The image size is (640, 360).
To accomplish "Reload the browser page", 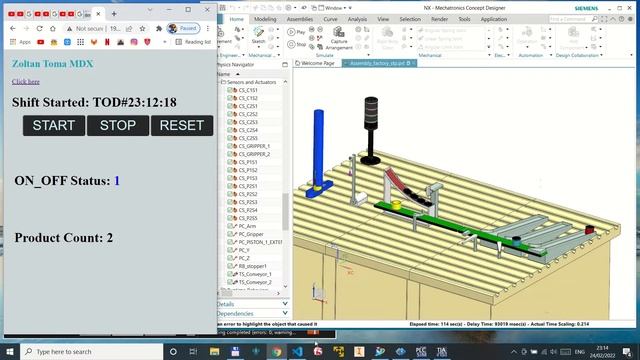I will click(39, 29).
